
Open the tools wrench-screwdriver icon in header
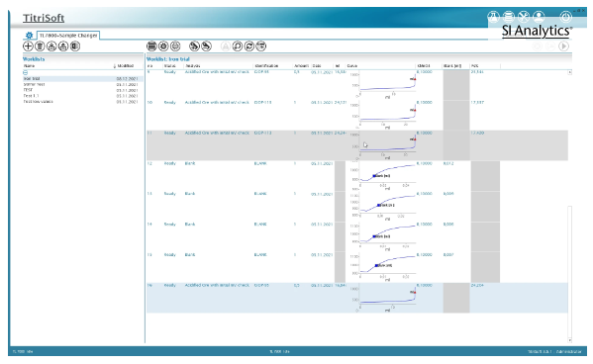pyautogui.click(x=524, y=17)
